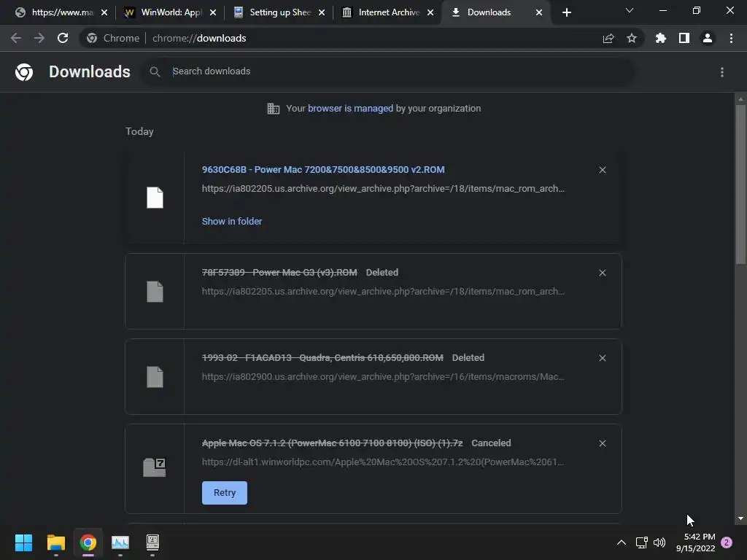Click the Deleted label on Quadra Centris entry

(x=468, y=357)
